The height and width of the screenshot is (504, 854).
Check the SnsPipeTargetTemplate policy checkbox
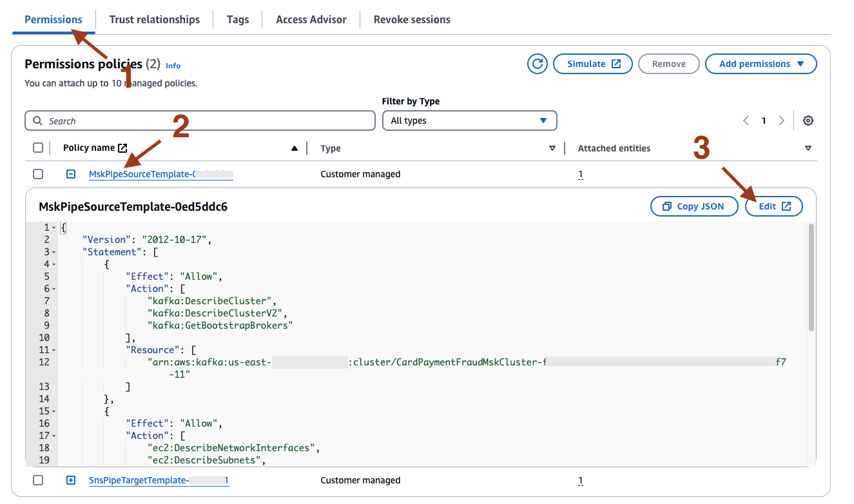(38, 480)
